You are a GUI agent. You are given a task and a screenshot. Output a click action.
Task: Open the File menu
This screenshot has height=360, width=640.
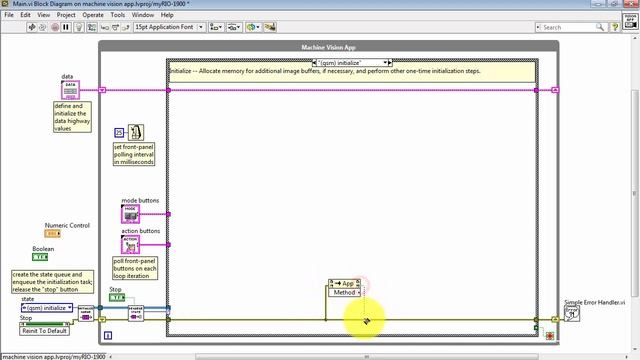pyautogui.click(x=9, y=15)
